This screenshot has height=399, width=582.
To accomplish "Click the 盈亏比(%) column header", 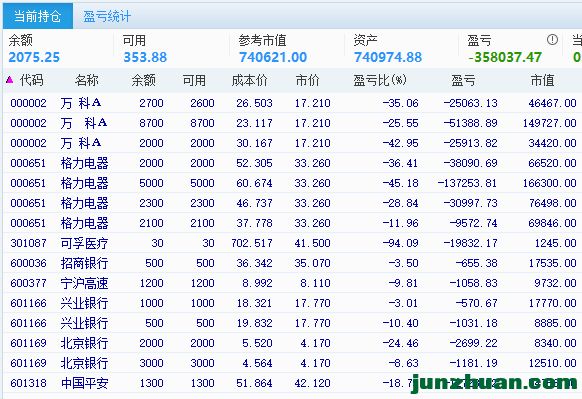I will pos(380,80).
